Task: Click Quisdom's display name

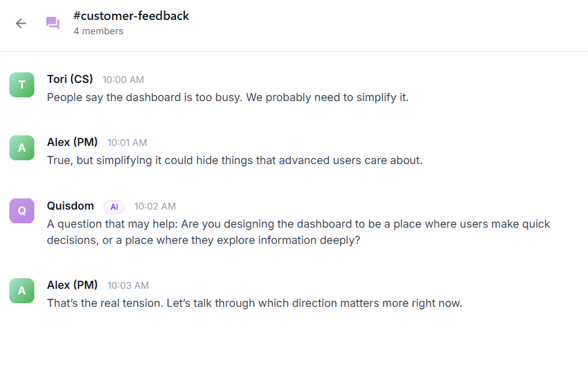Action: point(70,206)
